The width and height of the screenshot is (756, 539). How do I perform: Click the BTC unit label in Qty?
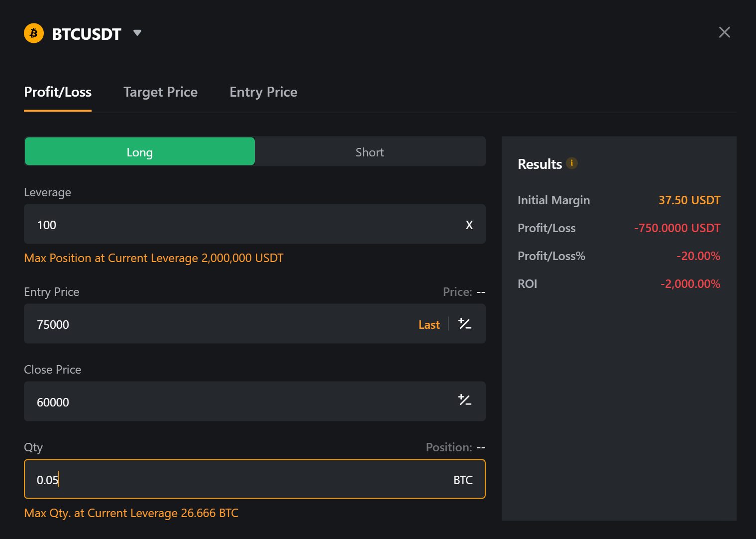[463, 480]
